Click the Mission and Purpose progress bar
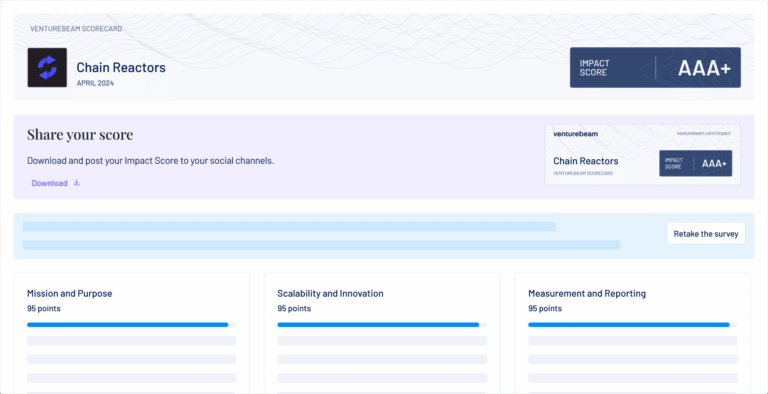 coord(131,324)
